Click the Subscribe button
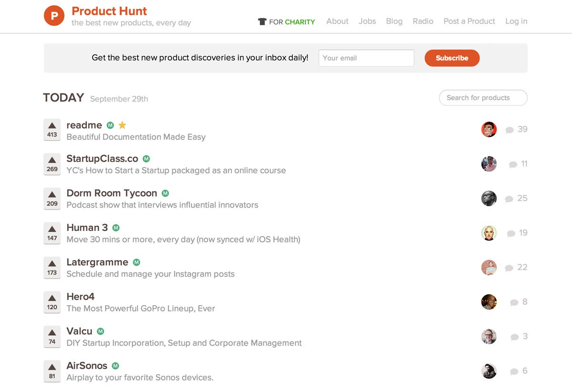The width and height of the screenshot is (572, 392). pyautogui.click(x=452, y=58)
